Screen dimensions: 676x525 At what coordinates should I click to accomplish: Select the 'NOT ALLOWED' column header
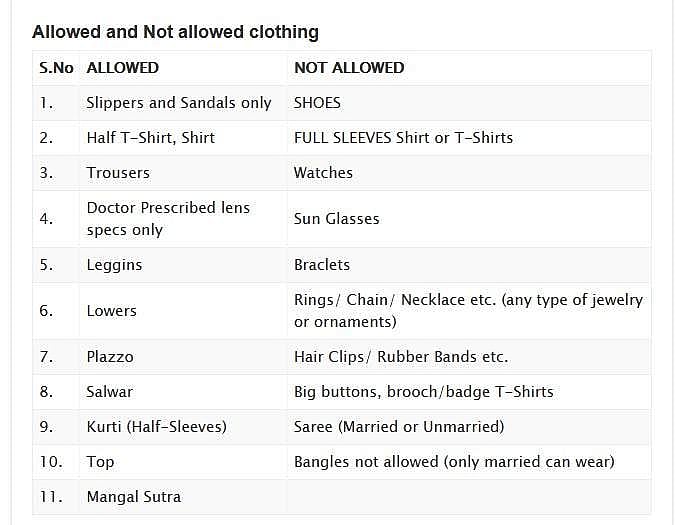click(349, 68)
